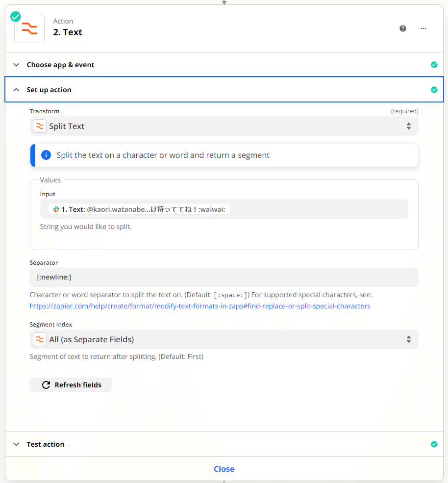Click the Slack icon in the Input pill
This screenshot has width=448, height=483.
(x=56, y=209)
